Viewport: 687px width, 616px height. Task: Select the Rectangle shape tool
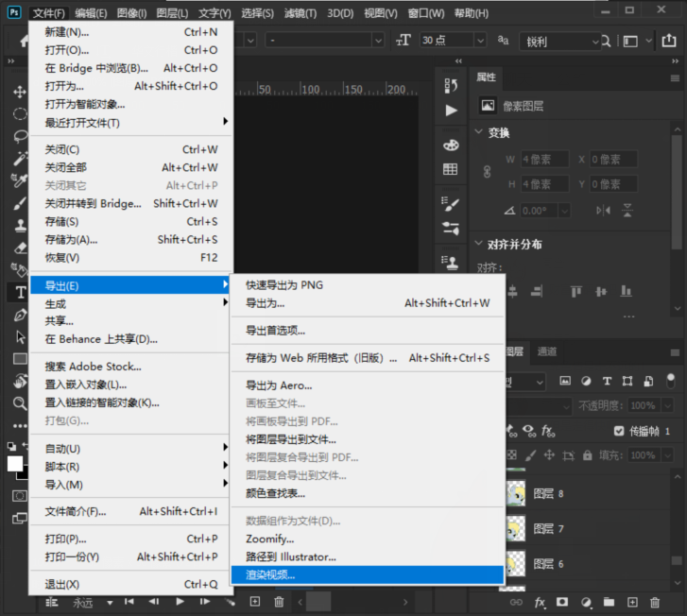pyautogui.click(x=20, y=359)
